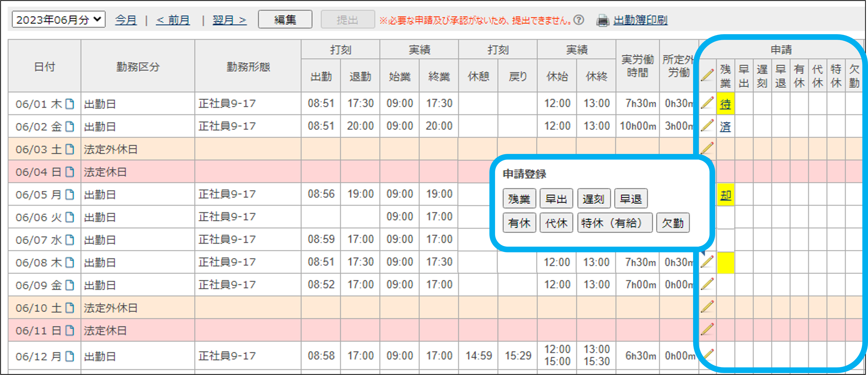Click pencil icon on 06/10 Saturday row

click(x=707, y=307)
